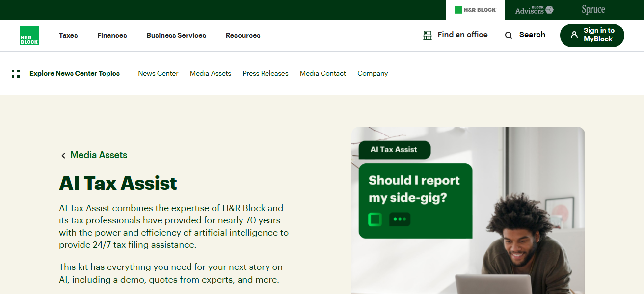
Task: Click the H&R Block logo in main navigation
Action: (29, 35)
